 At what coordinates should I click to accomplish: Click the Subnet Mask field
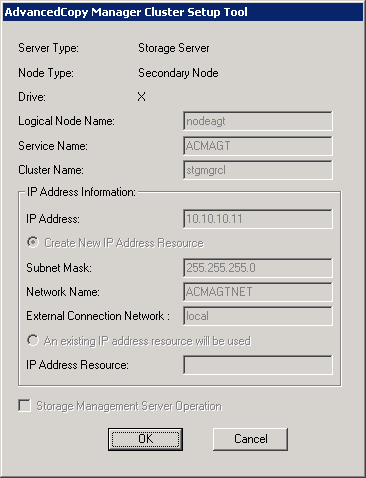258,268
